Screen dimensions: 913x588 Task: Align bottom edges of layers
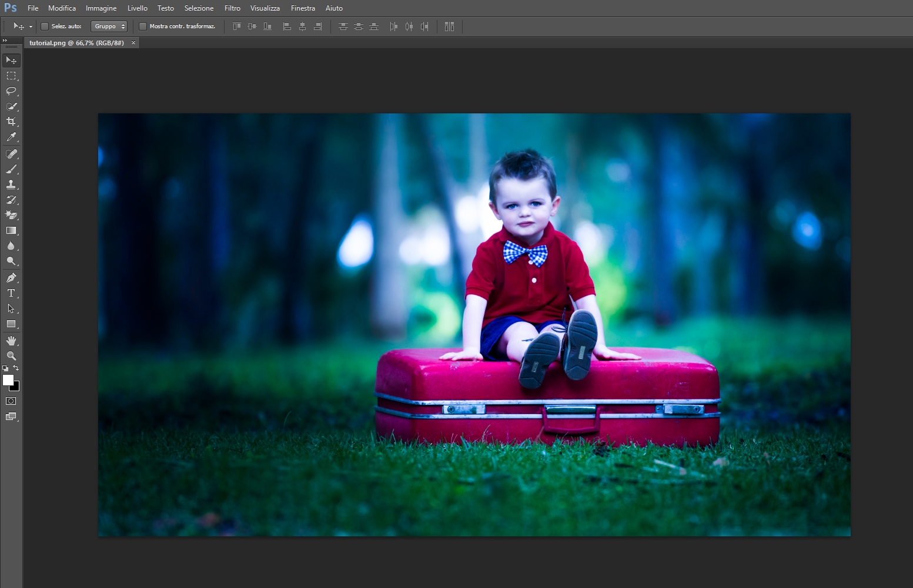click(x=267, y=26)
